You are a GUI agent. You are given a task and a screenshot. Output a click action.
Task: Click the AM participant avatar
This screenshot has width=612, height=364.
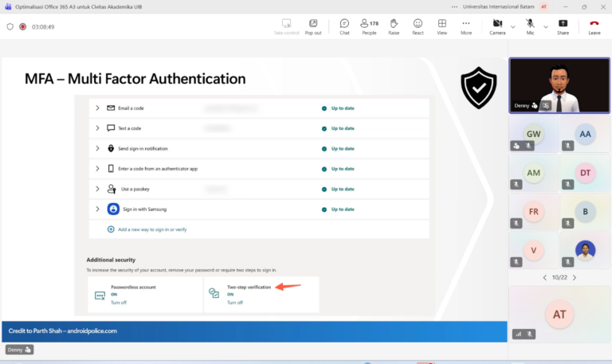point(534,172)
